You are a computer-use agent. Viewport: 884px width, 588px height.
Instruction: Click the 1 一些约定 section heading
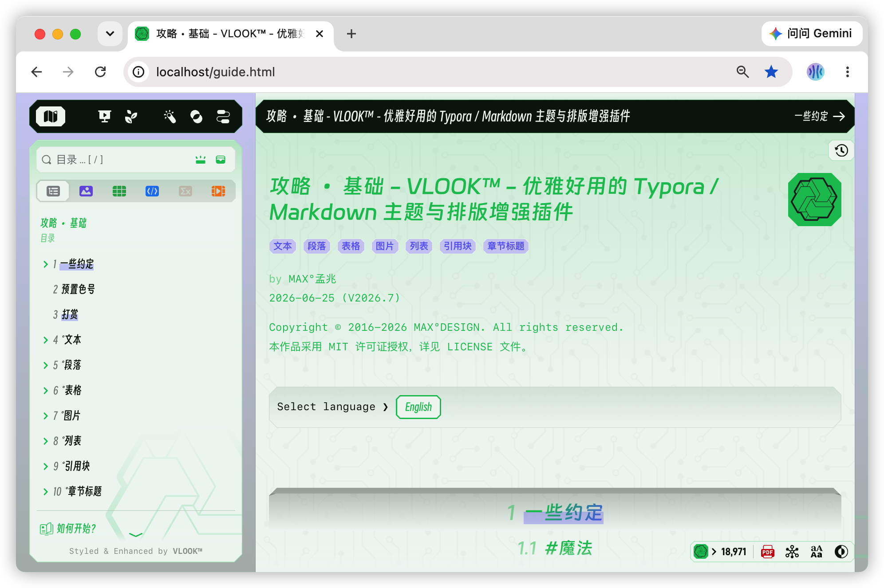tap(555, 513)
